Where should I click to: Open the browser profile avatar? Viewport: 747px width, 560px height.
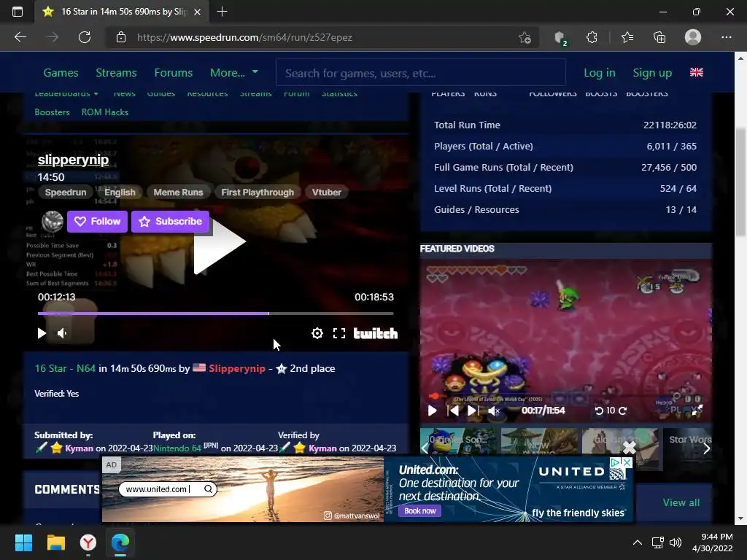(x=693, y=37)
